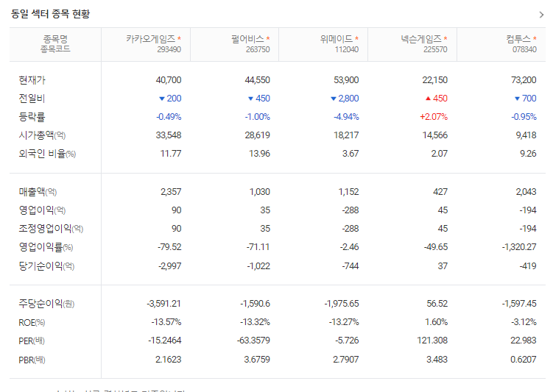Click the 주당순이익 row label
This screenshot has height=392, width=553.
pos(46,304)
